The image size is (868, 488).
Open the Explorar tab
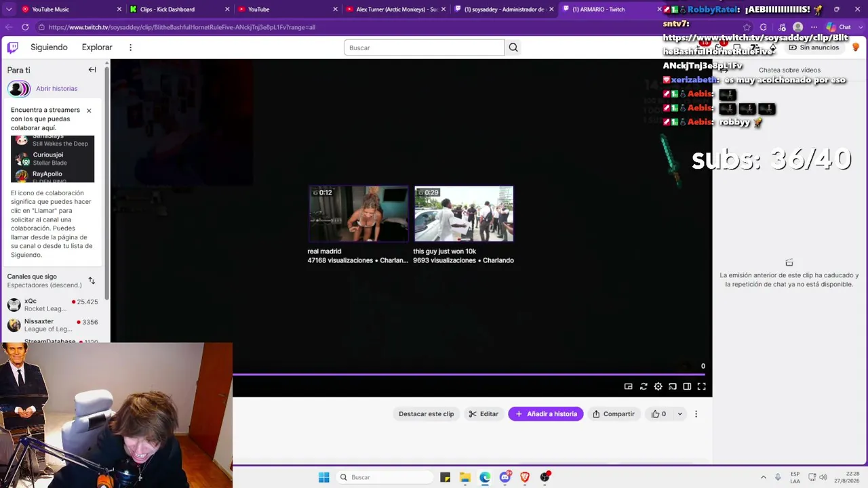coord(97,47)
